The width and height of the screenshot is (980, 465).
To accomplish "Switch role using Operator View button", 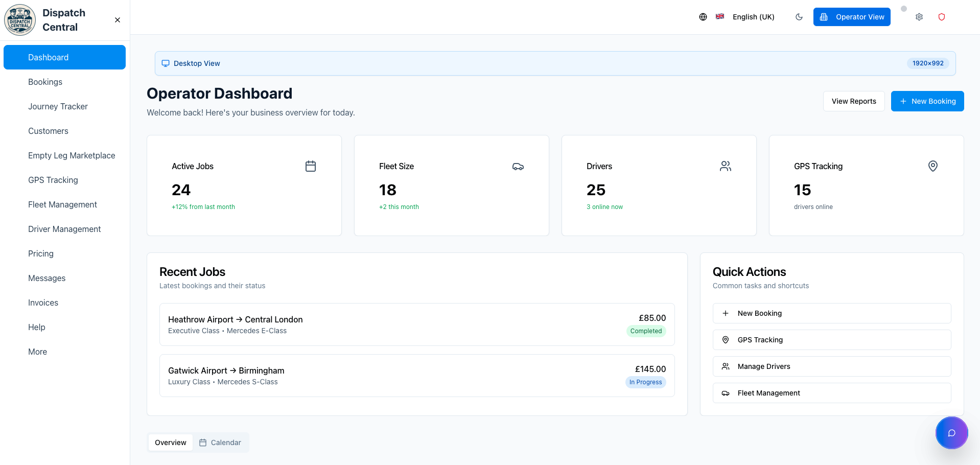I will [x=852, y=17].
